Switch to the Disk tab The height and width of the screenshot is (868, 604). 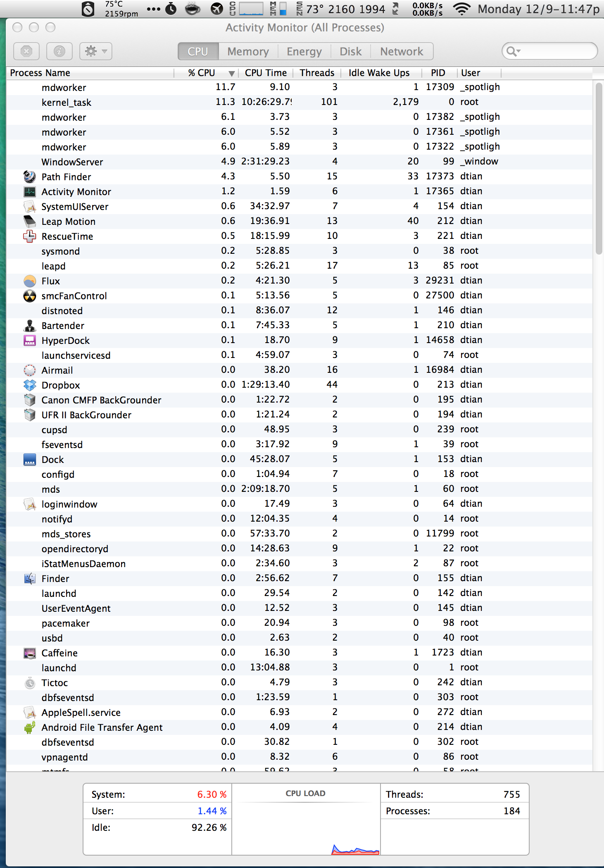tap(350, 52)
